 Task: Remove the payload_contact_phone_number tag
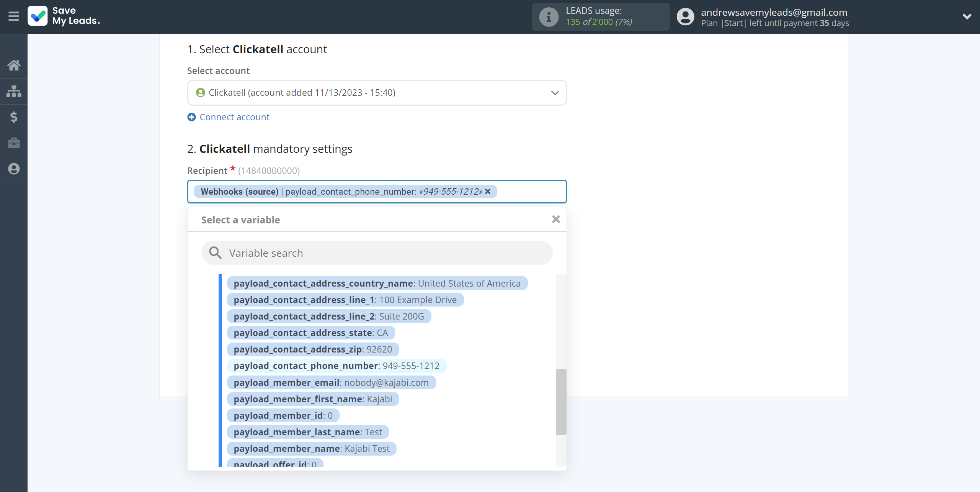pyautogui.click(x=488, y=191)
